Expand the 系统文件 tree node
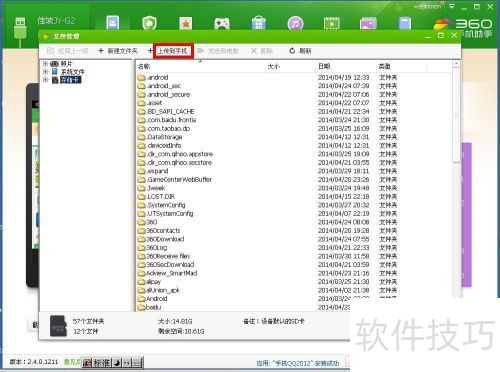 [x=45, y=71]
